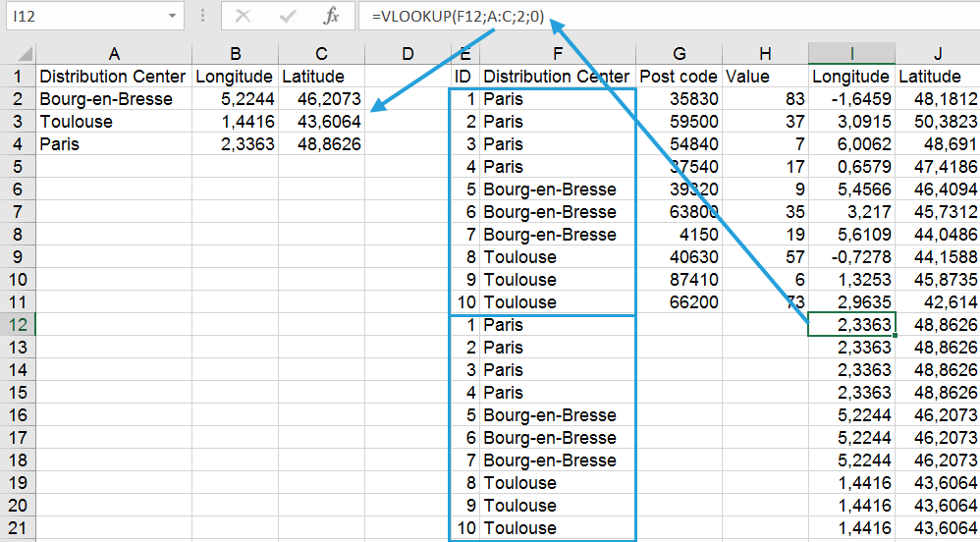Image resolution: width=980 pixels, height=542 pixels.
Task: Select column A header
Action: pos(114,54)
